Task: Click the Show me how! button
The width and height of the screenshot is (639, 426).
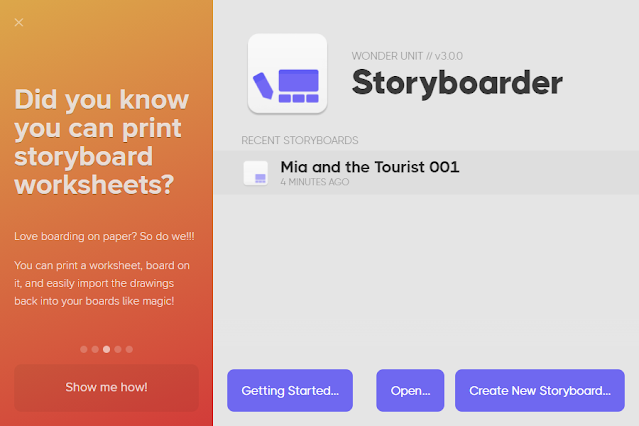Action: click(x=106, y=387)
